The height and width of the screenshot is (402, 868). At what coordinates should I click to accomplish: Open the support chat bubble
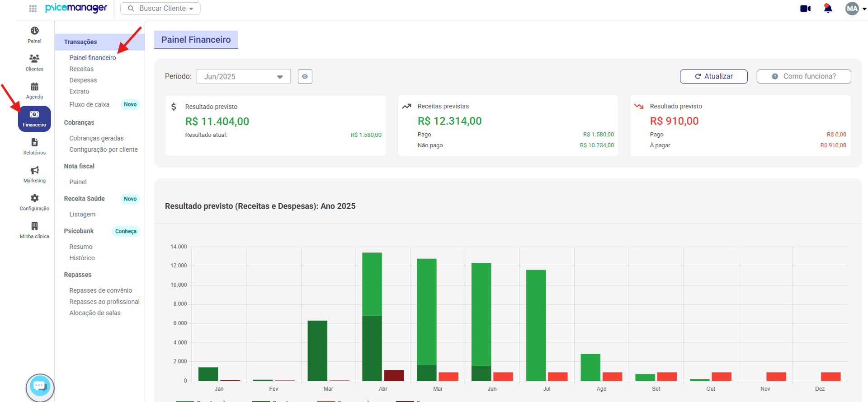pyautogui.click(x=40, y=387)
